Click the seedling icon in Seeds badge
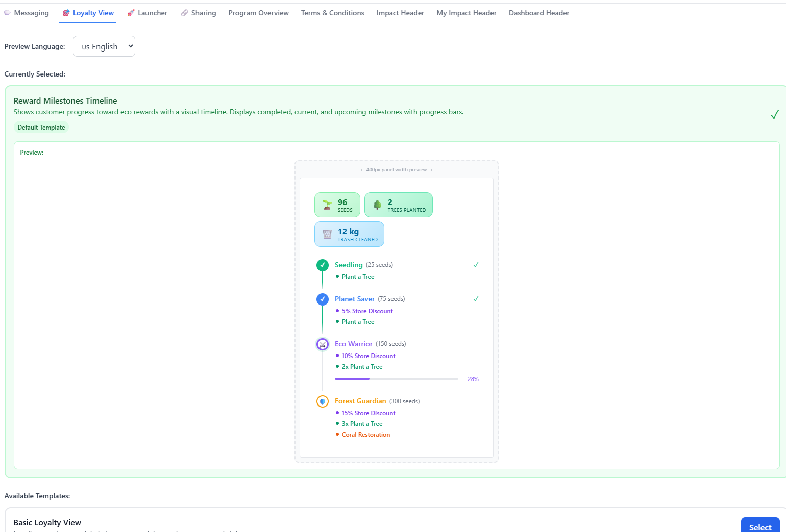The width and height of the screenshot is (786, 532). 327,205
